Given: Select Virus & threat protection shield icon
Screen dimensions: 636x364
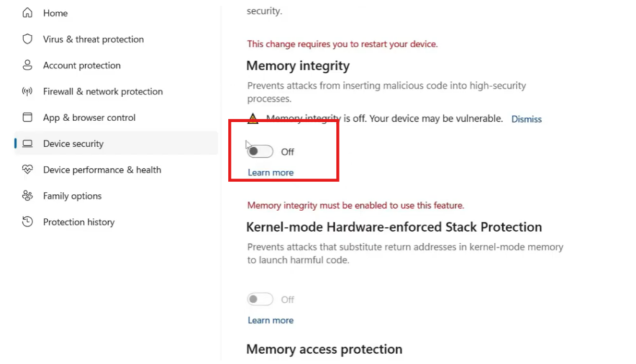Looking at the screenshot, I should 27,39.
